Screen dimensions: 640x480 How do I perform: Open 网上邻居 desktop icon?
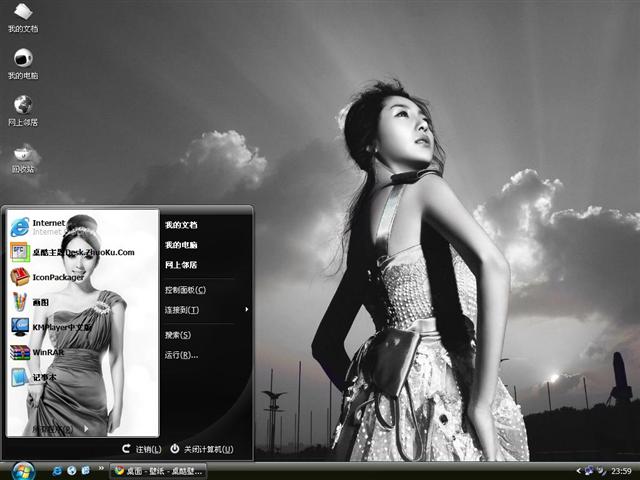pos(23,111)
